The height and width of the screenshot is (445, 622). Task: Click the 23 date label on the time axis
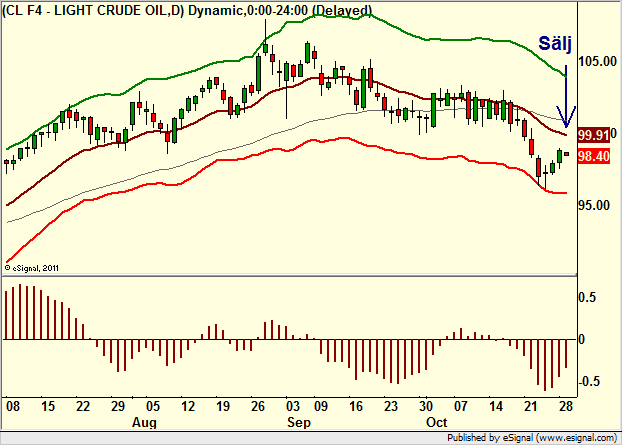(391, 407)
